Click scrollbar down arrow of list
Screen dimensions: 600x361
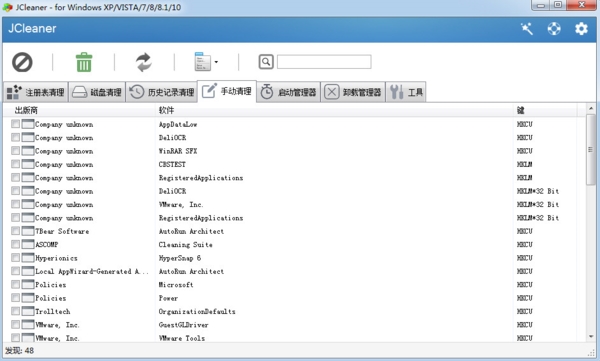(x=591, y=336)
